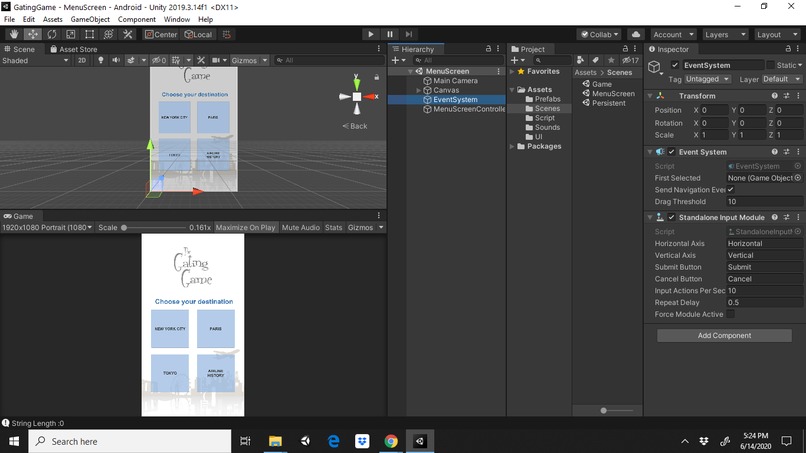
Task: Toggle Maximize On Play
Action: [245, 227]
